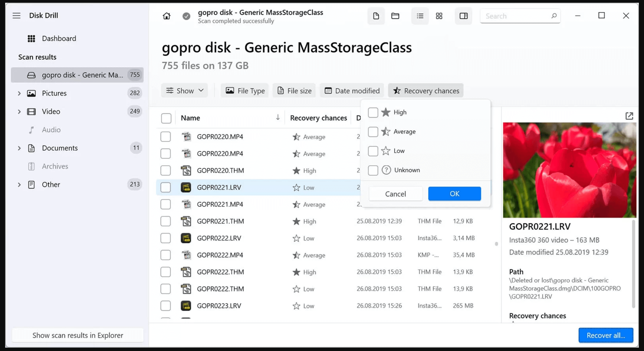
Task: Toggle the preview panel icon
Action: [463, 16]
